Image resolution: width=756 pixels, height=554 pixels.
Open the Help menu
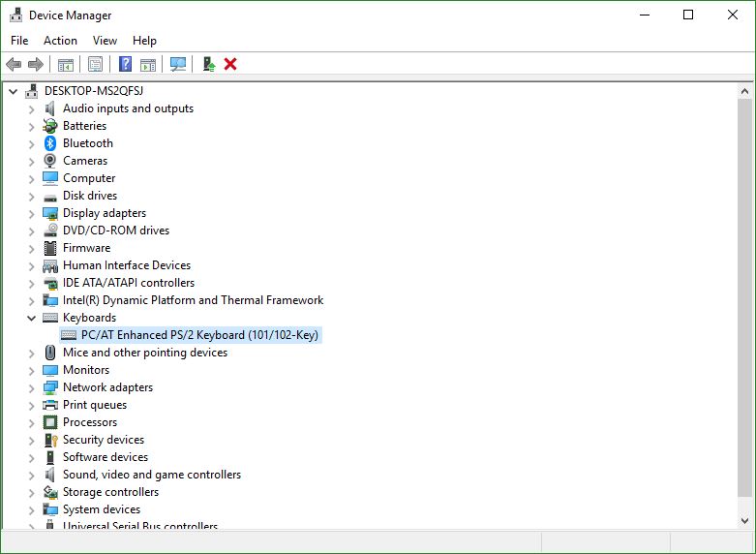tap(144, 41)
